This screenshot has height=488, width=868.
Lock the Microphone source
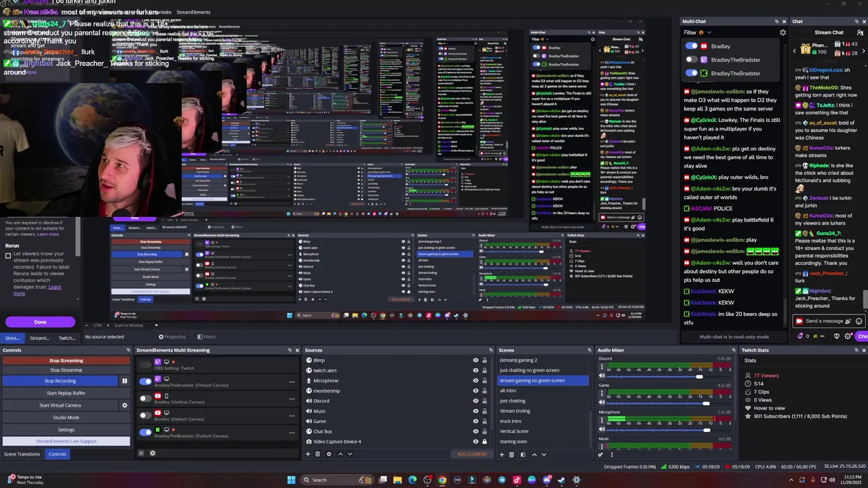click(484, 381)
